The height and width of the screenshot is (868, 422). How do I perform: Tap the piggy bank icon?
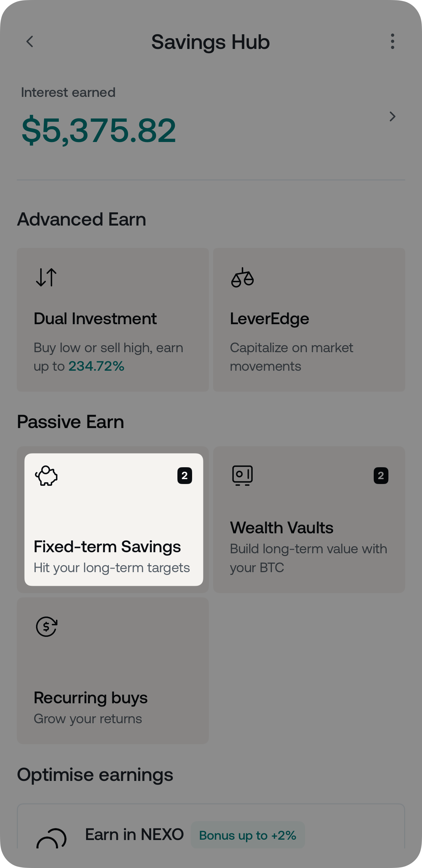46,476
